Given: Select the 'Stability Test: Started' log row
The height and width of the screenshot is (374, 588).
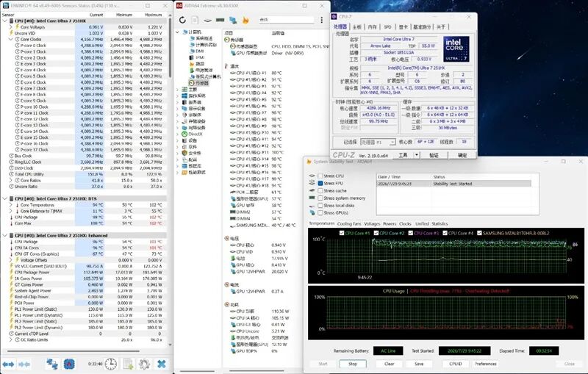Looking at the screenshot, I should [x=454, y=184].
